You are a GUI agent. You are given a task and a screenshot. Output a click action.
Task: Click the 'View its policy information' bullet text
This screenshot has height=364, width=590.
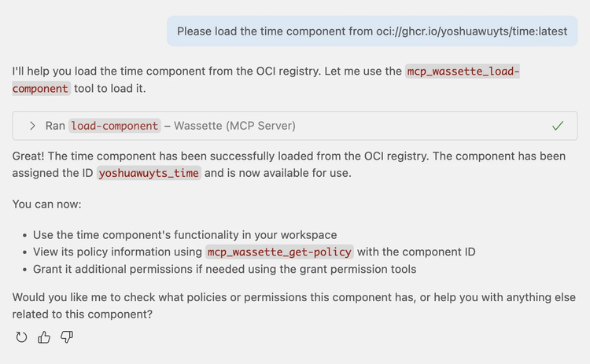pos(118,252)
